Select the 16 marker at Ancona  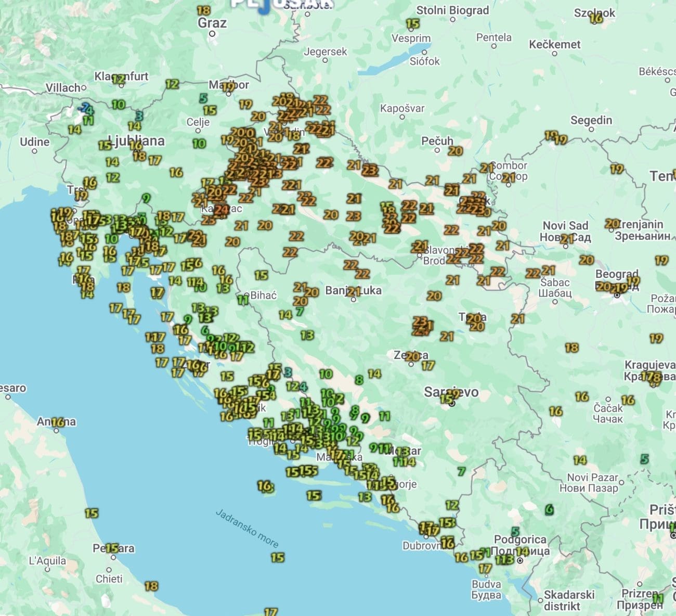(57, 422)
